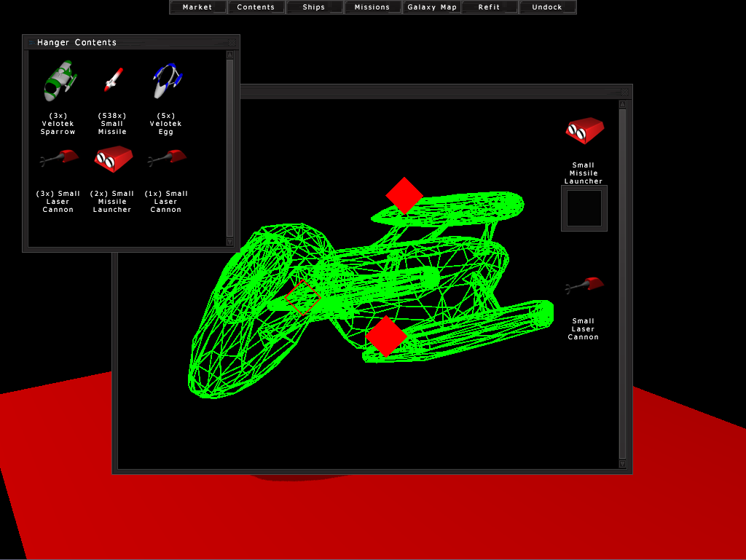Click the lower filled red hardpoint diamond
The height and width of the screenshot is (560, 746).
point(386,336)
